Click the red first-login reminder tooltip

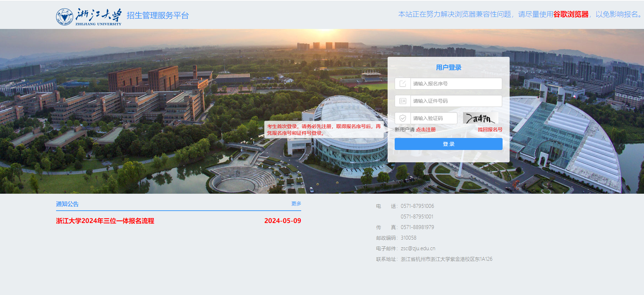click(324, 130)
